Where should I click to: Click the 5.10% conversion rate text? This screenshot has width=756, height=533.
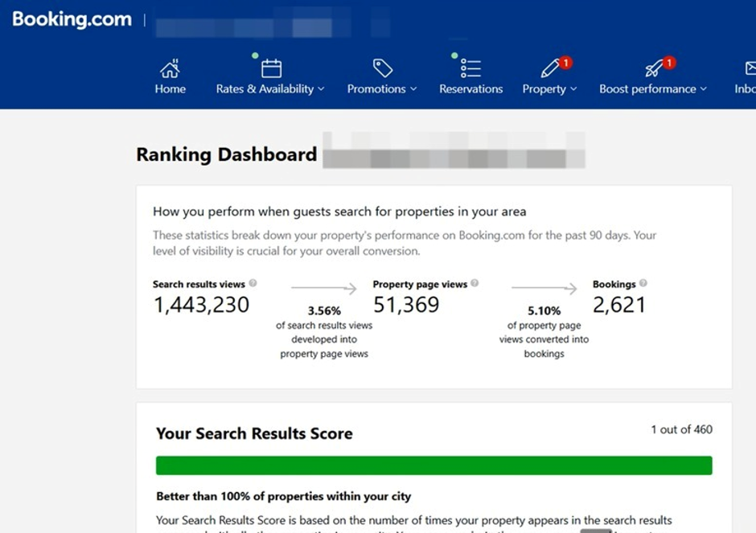click(x=544, y=311)
